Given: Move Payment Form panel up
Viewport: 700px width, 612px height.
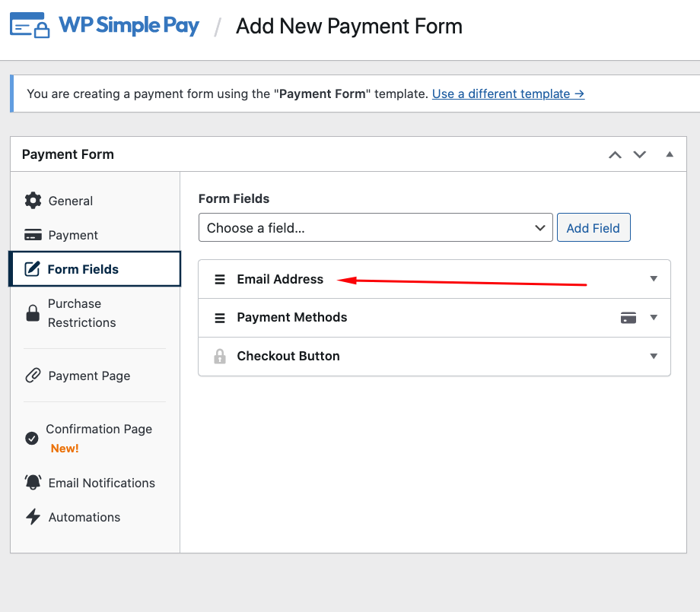Looking at the screenshot, I should tap(615, 154).
